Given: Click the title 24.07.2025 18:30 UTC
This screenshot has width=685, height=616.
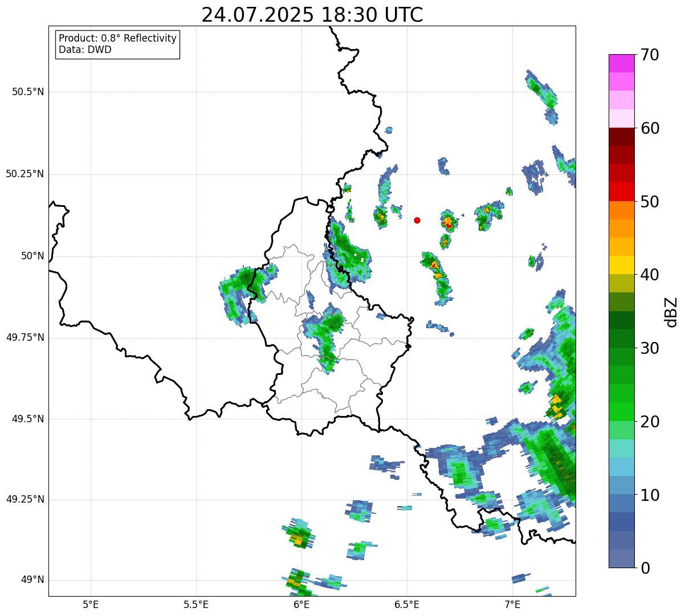Looking at the screenshot, I should point(312,14).
